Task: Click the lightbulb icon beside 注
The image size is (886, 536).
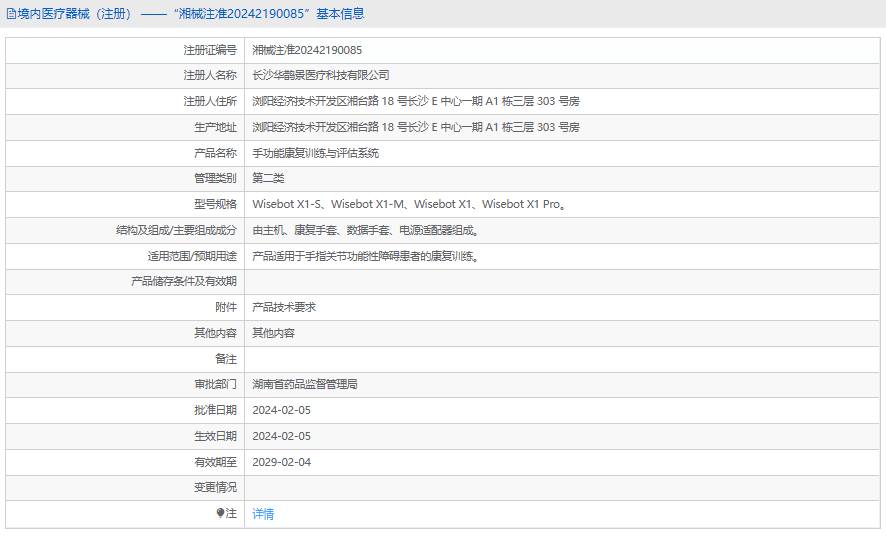Action: 220,513
